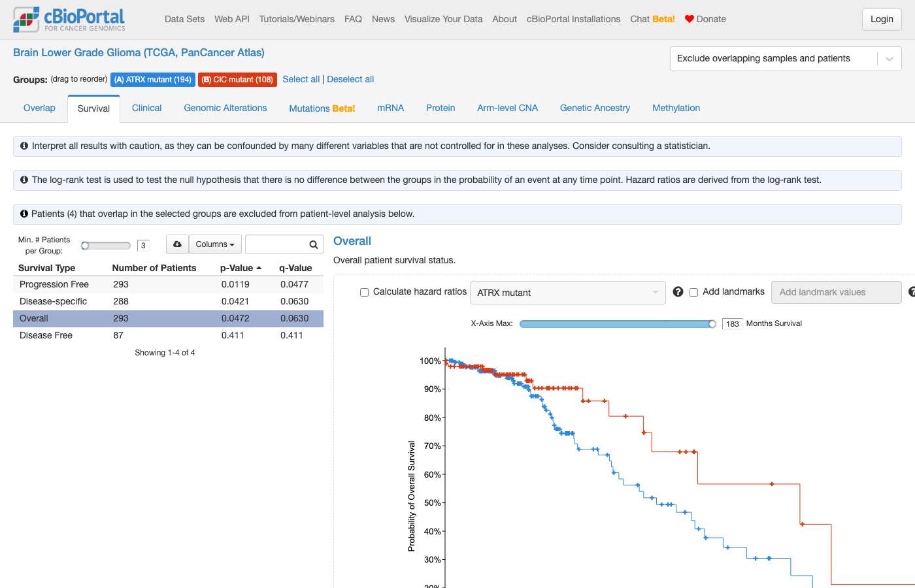
Task: Open the Columns dropdown
Action: pyautogui.click(x=215, y=244)
